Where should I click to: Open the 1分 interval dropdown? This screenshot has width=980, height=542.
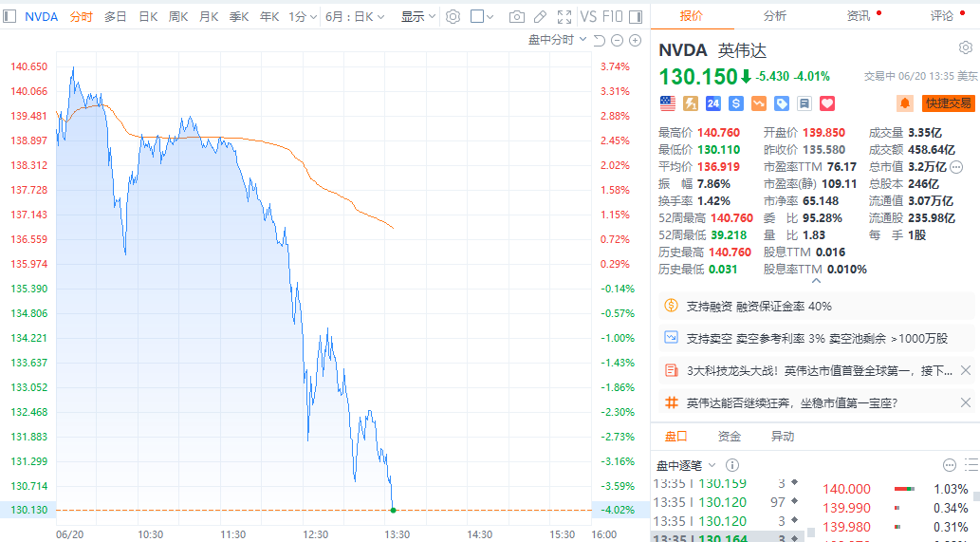(303, 17)
